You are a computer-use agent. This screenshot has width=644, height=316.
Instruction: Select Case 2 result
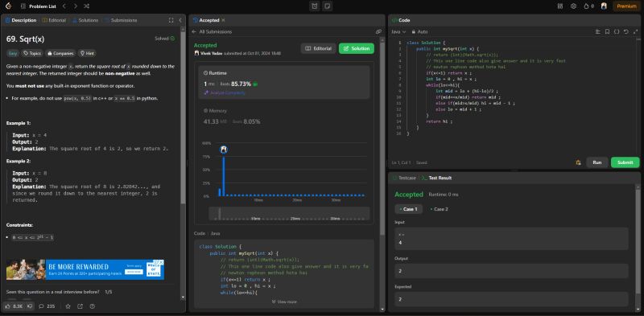[x=439, y=209]
